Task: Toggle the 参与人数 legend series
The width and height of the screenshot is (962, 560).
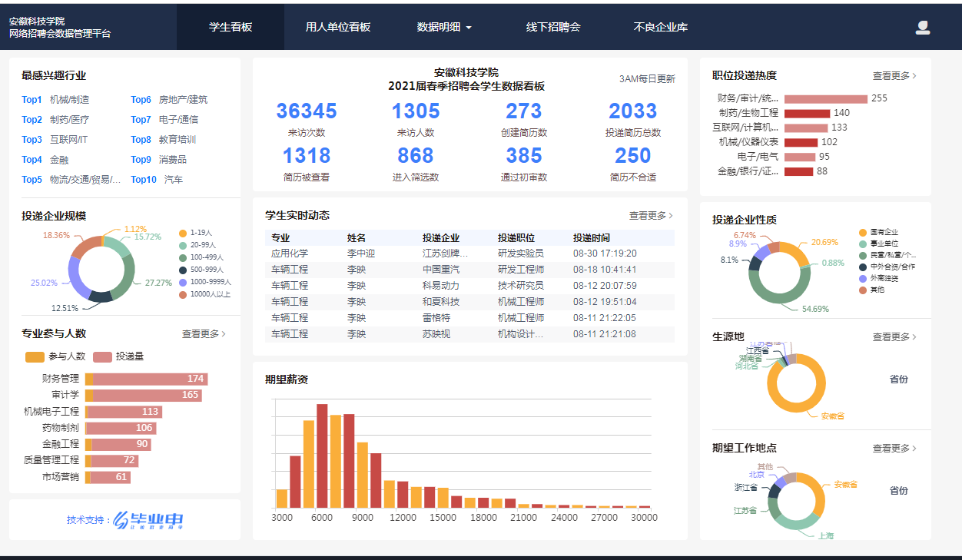Action: pyautogui.click(x=55, y=356)
